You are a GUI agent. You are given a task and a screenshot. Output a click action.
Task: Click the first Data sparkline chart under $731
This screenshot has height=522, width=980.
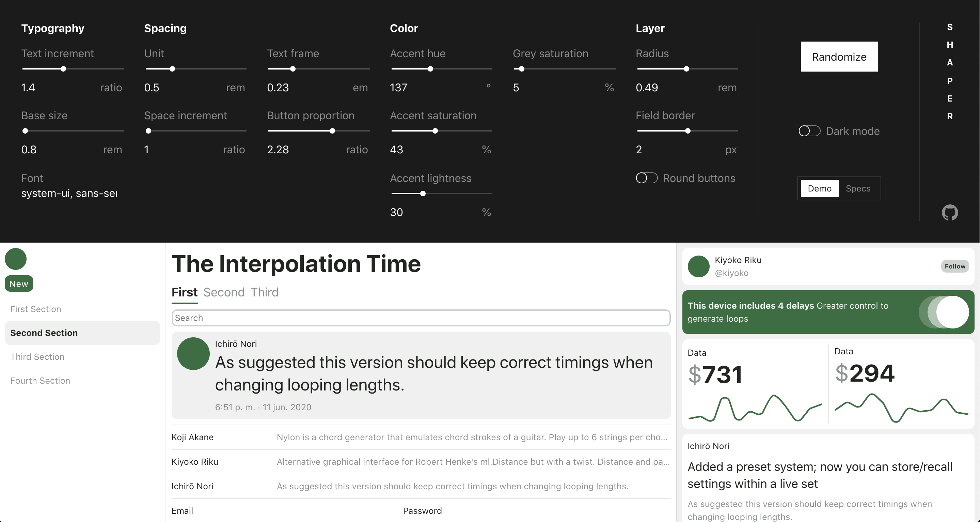[x=755, y=409]
